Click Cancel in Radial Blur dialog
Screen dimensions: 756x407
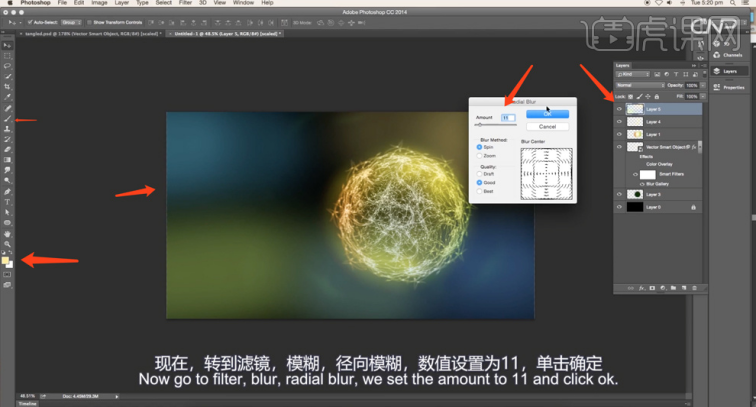point(547,126)
